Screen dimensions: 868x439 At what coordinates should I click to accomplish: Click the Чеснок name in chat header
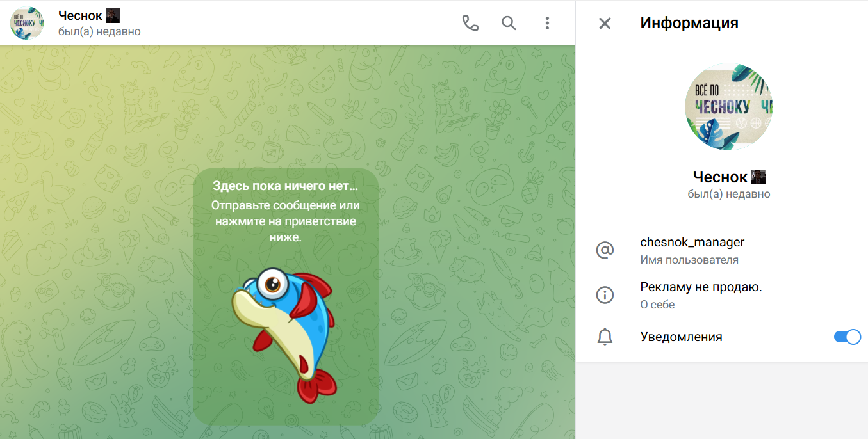(x=80, y=15)
